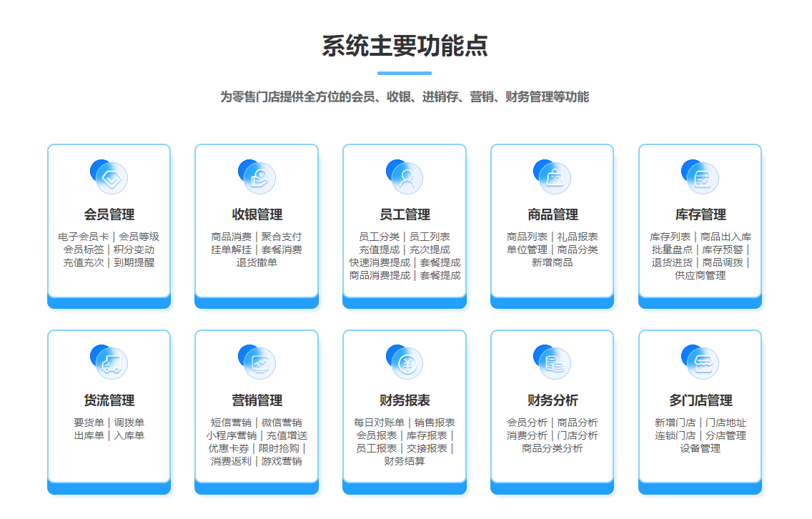This screenshot has height=519, width=812.
Task: Click the 系统主要功能点 page title
Action: point(405,46)
